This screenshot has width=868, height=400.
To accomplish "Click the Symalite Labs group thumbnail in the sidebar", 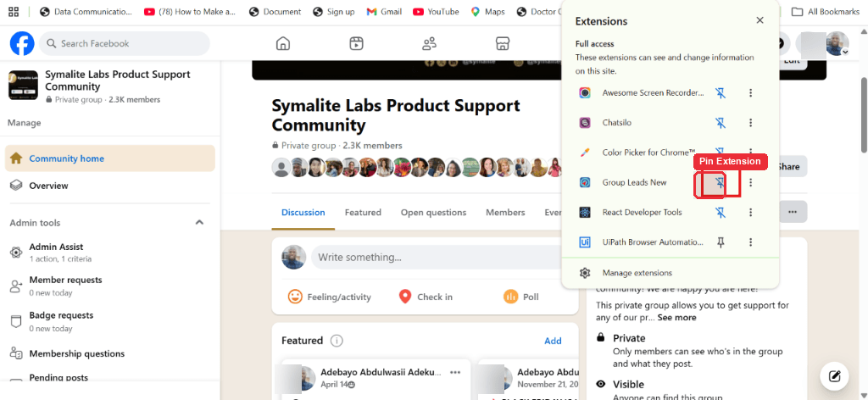I will pos(23,85).
